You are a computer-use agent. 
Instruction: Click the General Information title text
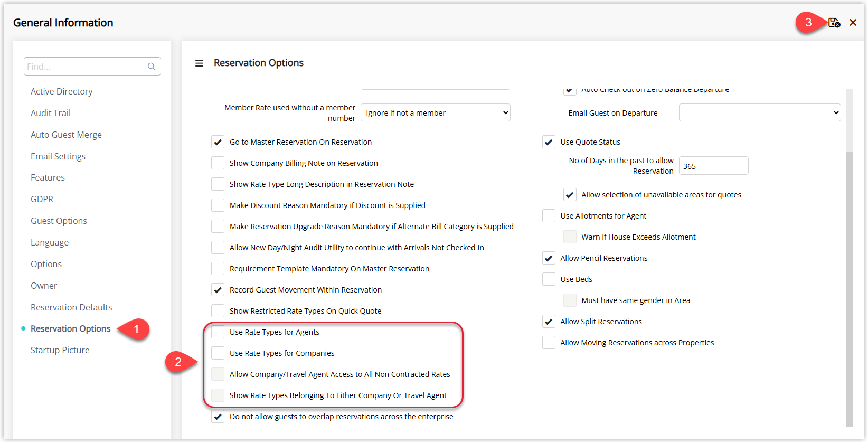tap(63, 23)
